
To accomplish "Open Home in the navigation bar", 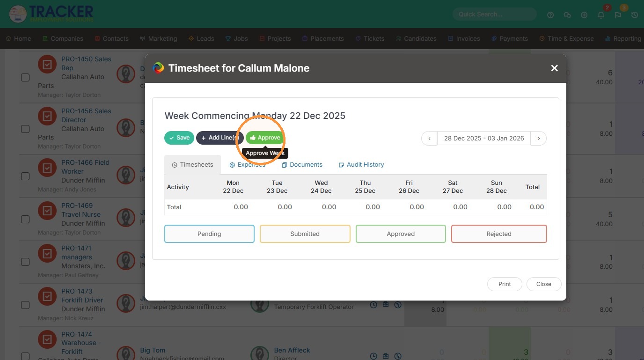I will pos(19,38).
